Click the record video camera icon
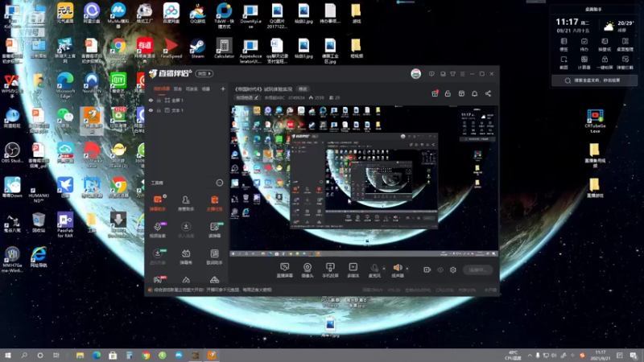The width and height of the screenshot is (644, 362). pos(427,269)
